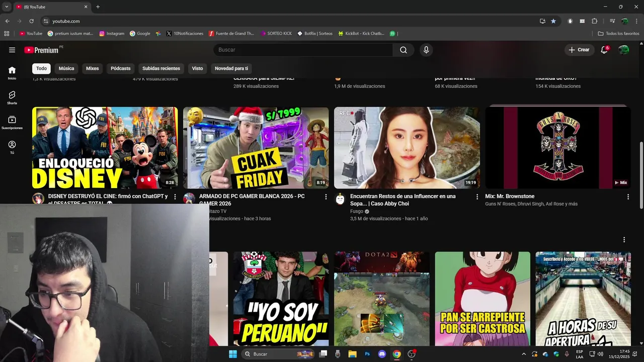The image size is (644, 362).
Task: Open the Tú page in the sidebar
Action: click(x=12, y=147)
